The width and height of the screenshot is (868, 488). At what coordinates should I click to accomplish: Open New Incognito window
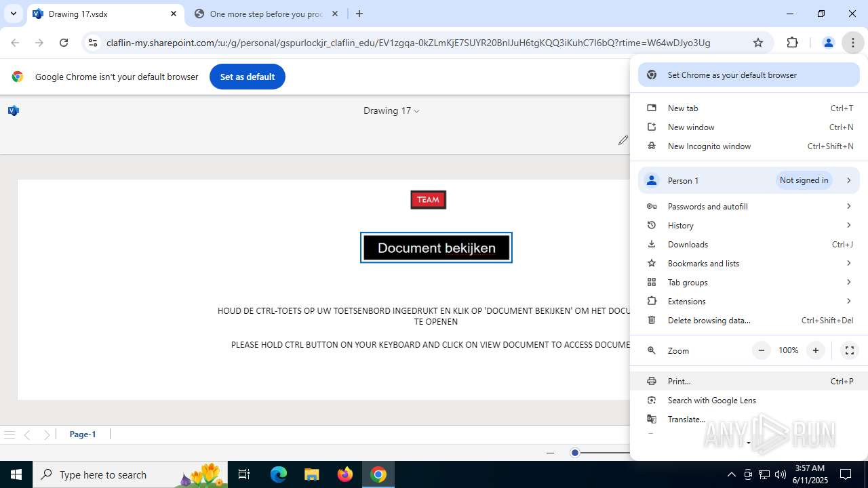[749, 146]
